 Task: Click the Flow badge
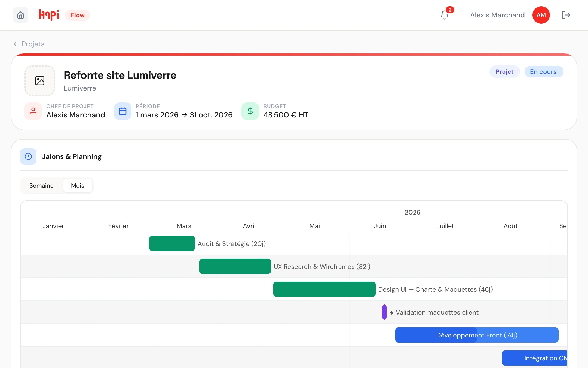tap(78, 15)
